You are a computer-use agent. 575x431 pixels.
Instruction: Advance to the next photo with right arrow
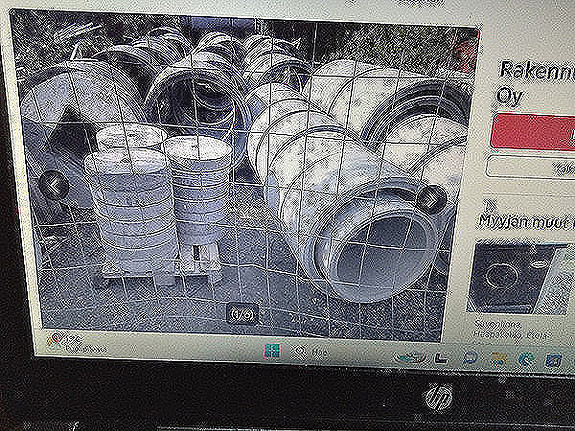(x=432, y=200)
